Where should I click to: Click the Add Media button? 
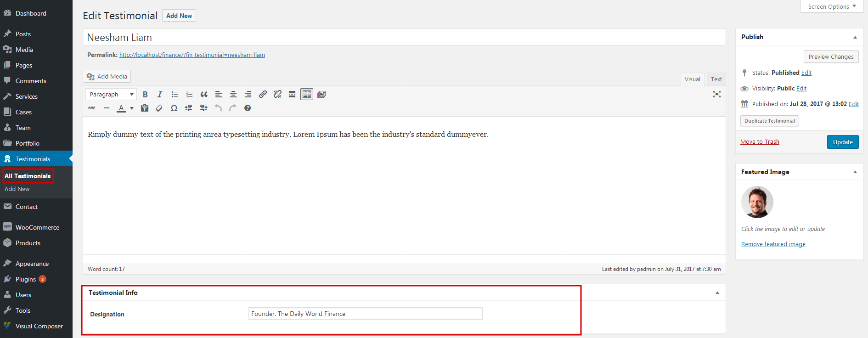tap(107, 76)
